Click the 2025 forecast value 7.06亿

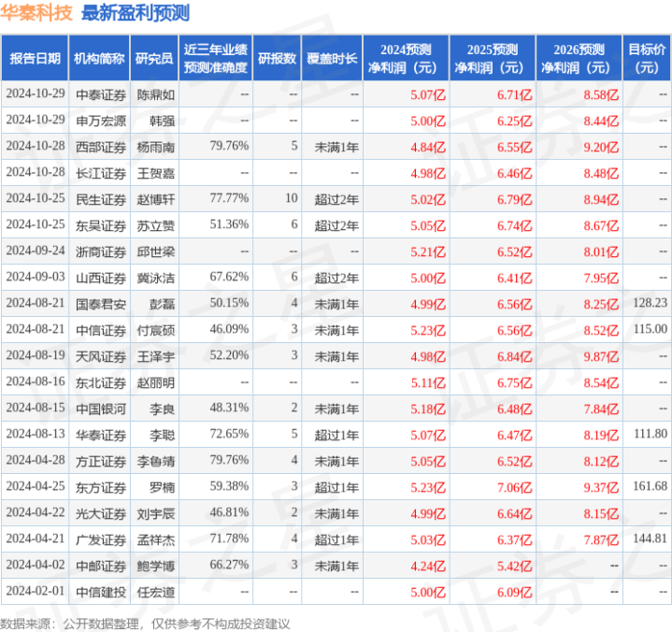(514, 487)
